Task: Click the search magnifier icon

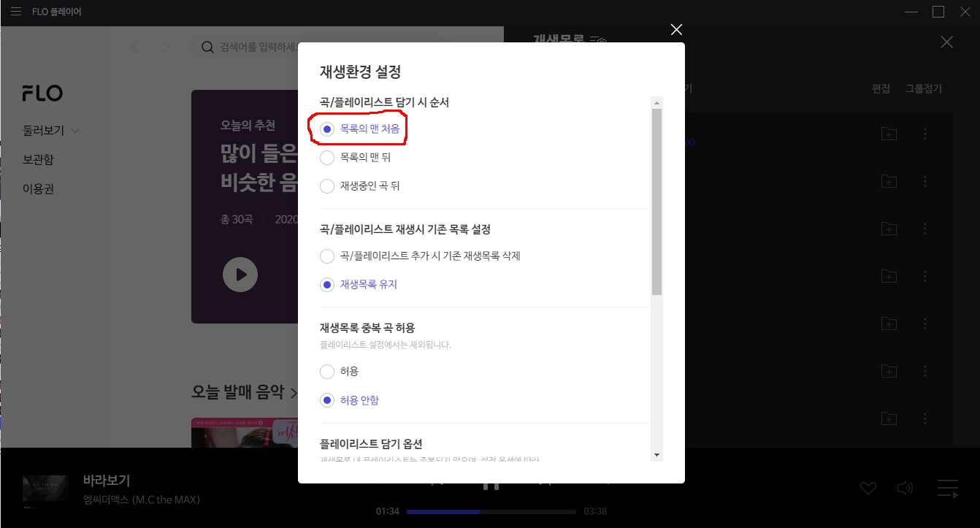Action: point(207,47)
